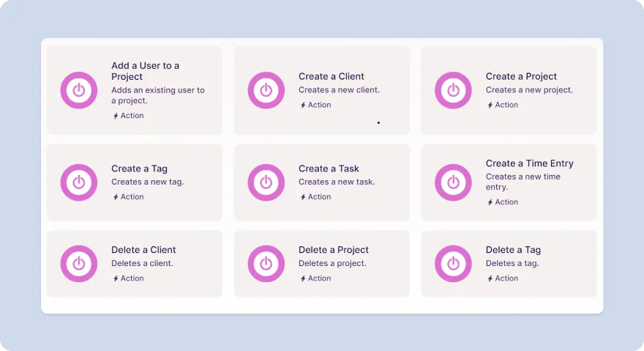Click the Delete a Client title
This screenshot has width=644, height=351.
(143, 250)
